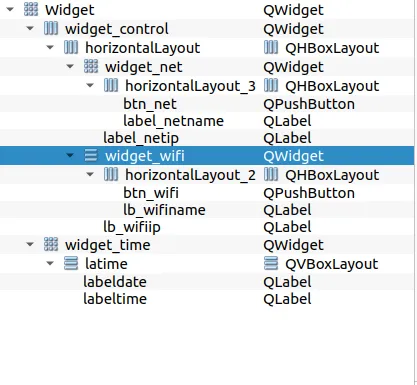The width and height of the screenshot is (417, 385).
Task: Collapse the widget_wifi node arrow
Action: pos(70,155)
